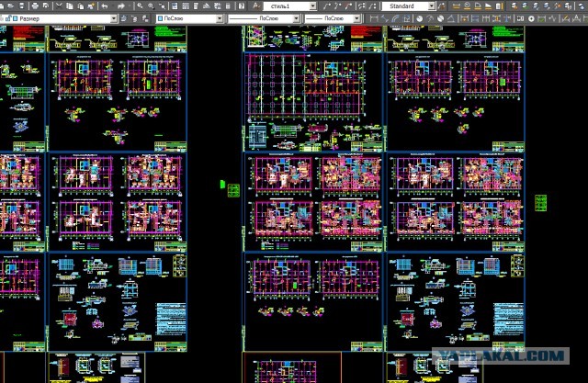Open Help with the question mark icon
The image size is (588, 383).
[x=242, y=6]
